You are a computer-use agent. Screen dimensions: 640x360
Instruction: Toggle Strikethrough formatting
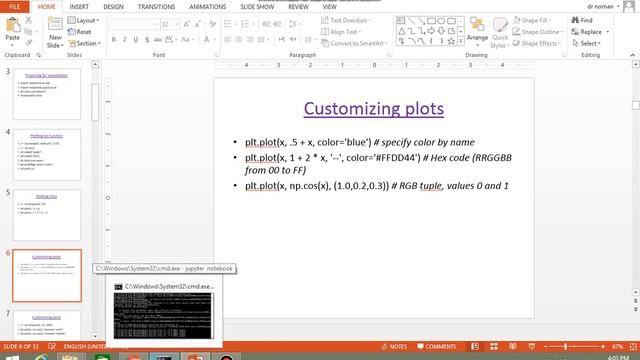(158, 39)
